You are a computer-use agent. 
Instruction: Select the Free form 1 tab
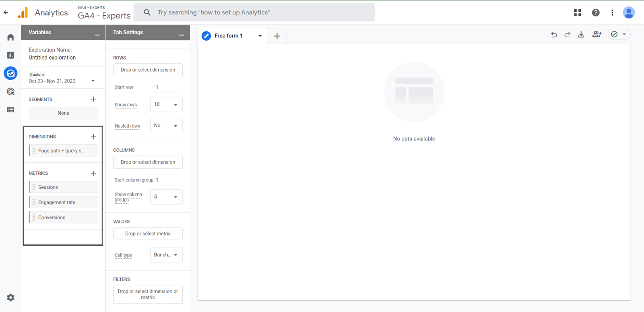click(x=228, y=36)
